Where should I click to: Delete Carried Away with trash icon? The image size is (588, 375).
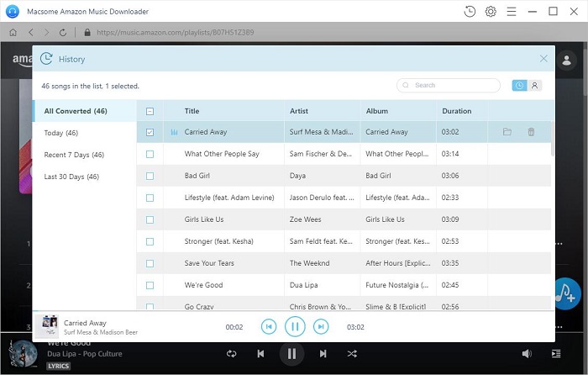point(531,132)
